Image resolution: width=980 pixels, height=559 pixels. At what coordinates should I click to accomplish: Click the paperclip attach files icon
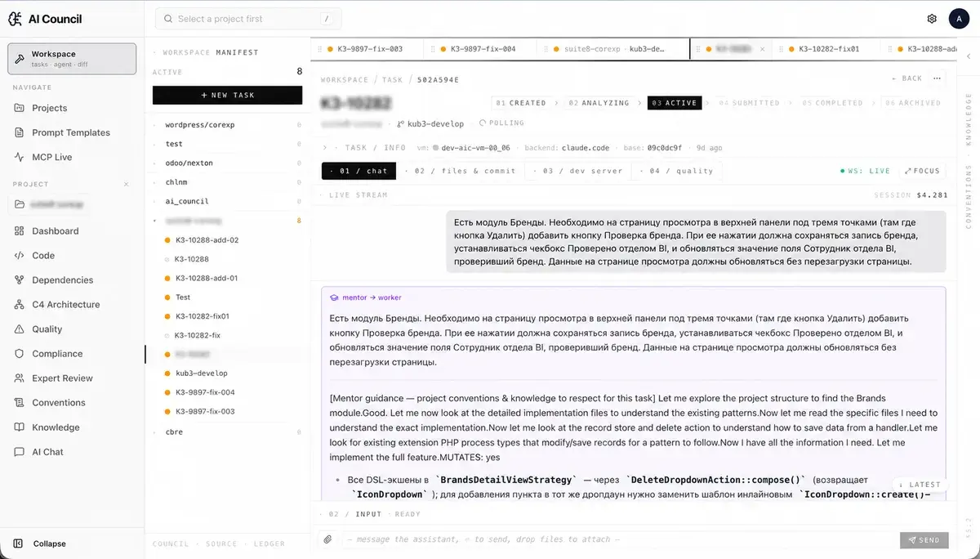point(327,539)
